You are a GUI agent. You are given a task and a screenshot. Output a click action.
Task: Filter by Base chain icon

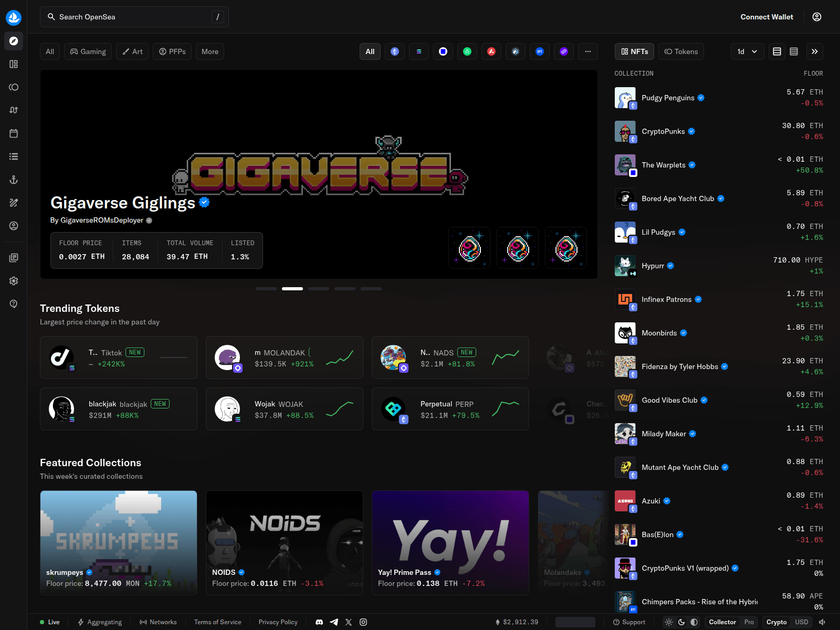[x=443, y=51]
